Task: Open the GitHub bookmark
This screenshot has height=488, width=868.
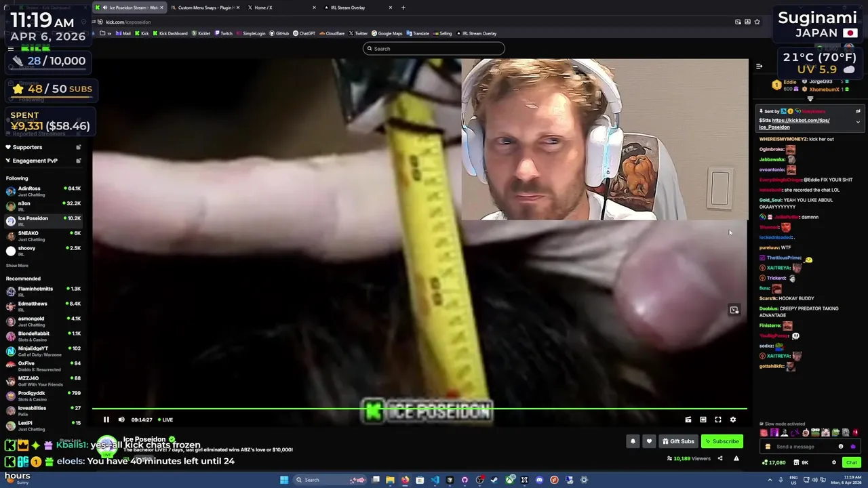Action: pyautogui.click(x=279, y=33)
